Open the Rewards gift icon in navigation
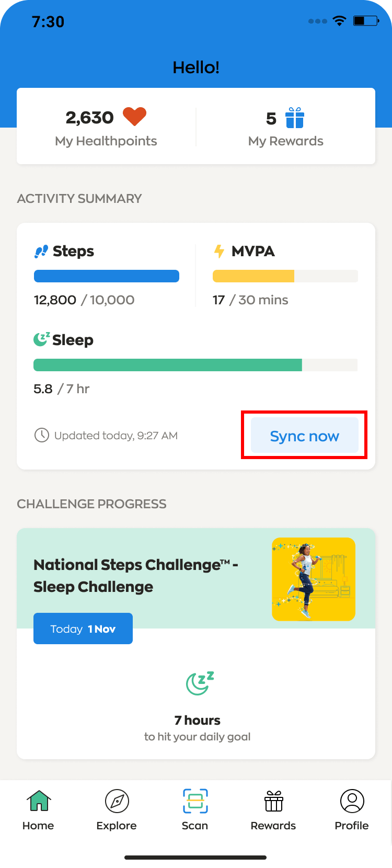 click(274, 801)
